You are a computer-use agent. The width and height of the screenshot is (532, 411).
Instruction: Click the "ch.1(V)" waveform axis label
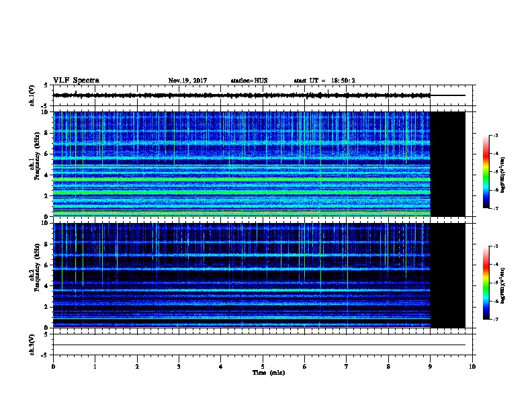(32, 95)
